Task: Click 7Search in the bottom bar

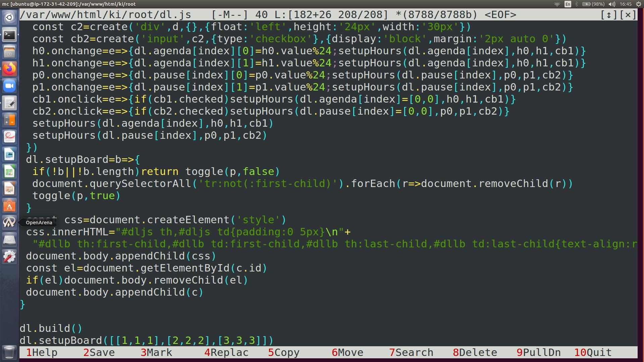Action: (411, 353)
